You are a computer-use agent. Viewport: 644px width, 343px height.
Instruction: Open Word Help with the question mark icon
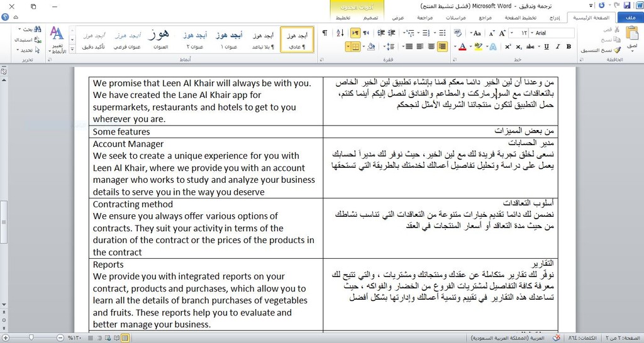click(5, 17)
